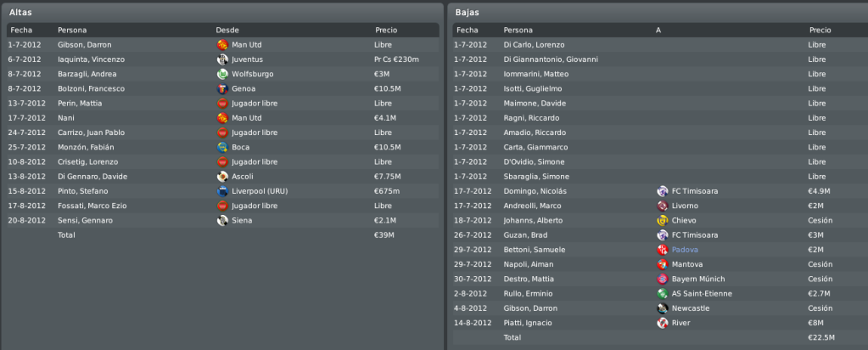Click the Desde column header
The height and width of the screenshot is (350, 868).
(227, 31)
